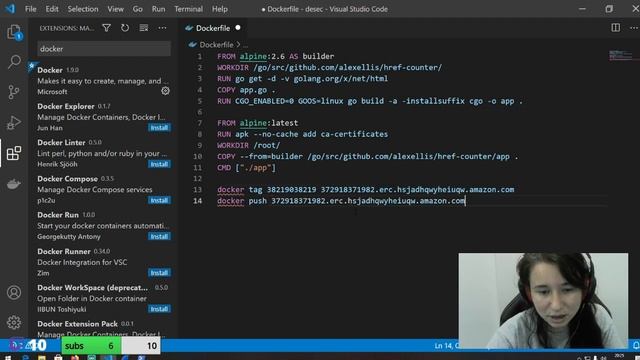The width and height of the screenshot is (640, 360).
Task: Click the alpine:2.6 image reference
Action: point(262,56)
